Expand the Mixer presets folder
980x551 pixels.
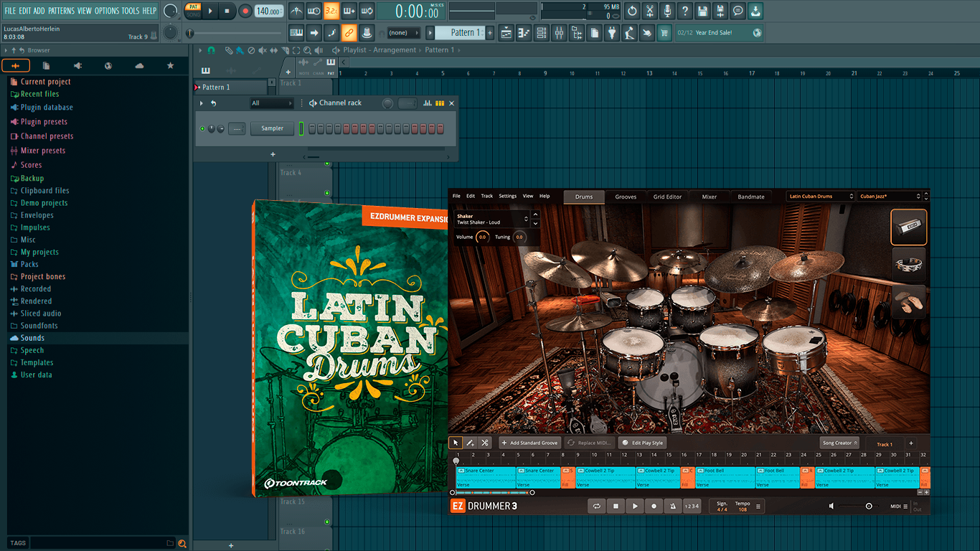[43, 151]
